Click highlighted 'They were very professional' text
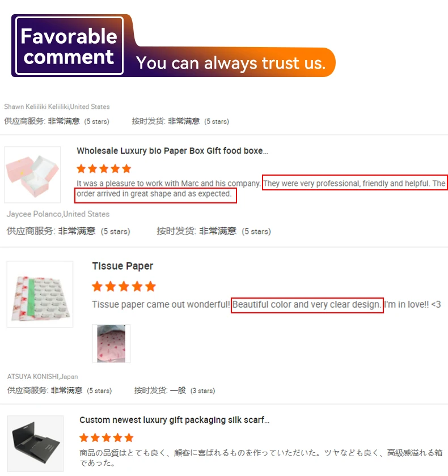This screenshot has height=476, width=448. (x=355, y=183)
